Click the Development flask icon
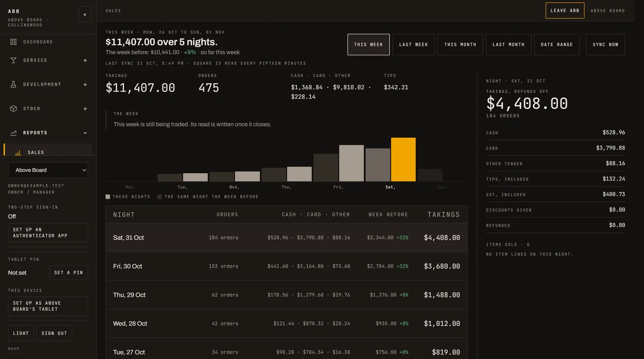This screenshot has width=644, height=359. point(13,85)
